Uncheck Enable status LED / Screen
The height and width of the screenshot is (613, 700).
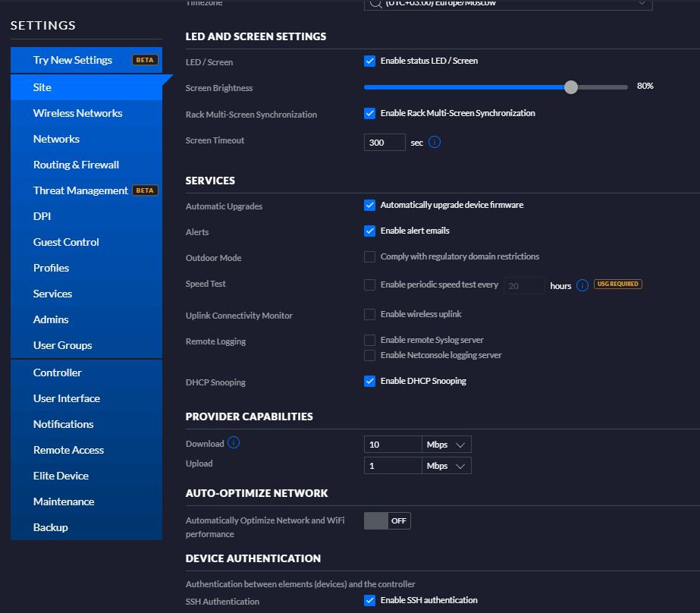tap(370, 61)
